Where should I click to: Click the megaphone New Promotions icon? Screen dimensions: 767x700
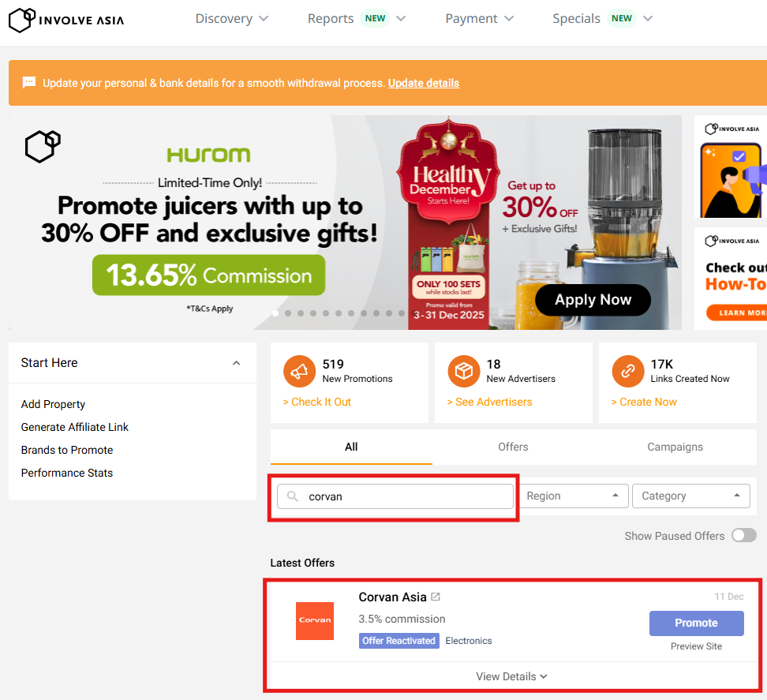click(x=300, y=371)
